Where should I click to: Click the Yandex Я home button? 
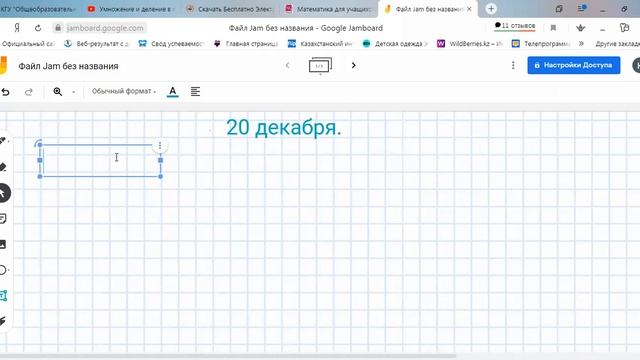[x=17, y=27]
